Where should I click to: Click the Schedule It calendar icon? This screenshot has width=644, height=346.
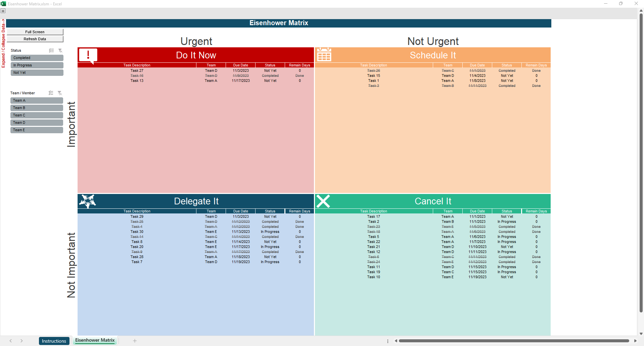point(324,55)
